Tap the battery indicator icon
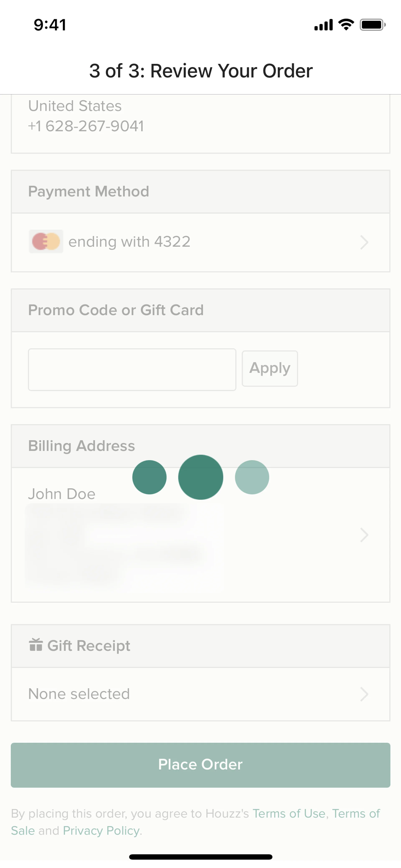 click(x=372, y=25)
